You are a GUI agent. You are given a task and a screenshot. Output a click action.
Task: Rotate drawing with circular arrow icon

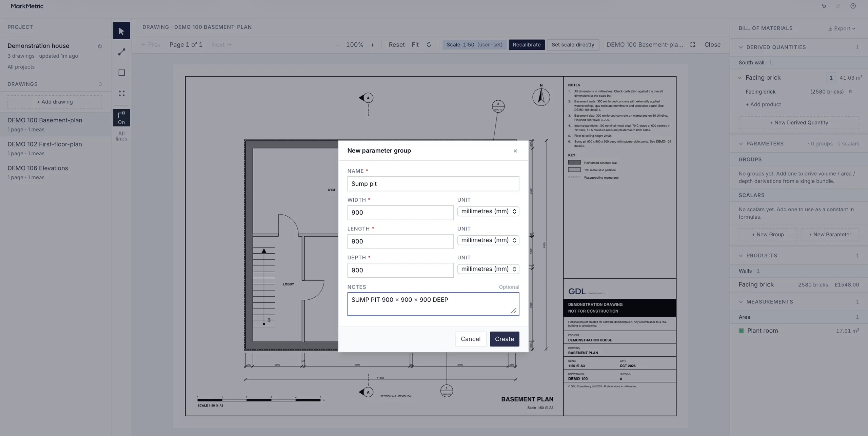429,44
